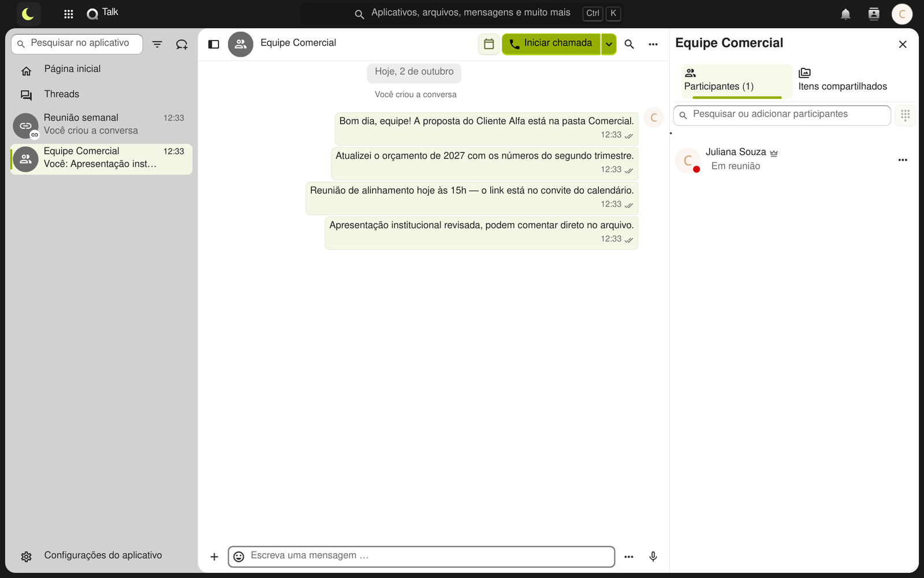Open the emoji picker
The image size is (924, 578).
(x=239, y=557)
